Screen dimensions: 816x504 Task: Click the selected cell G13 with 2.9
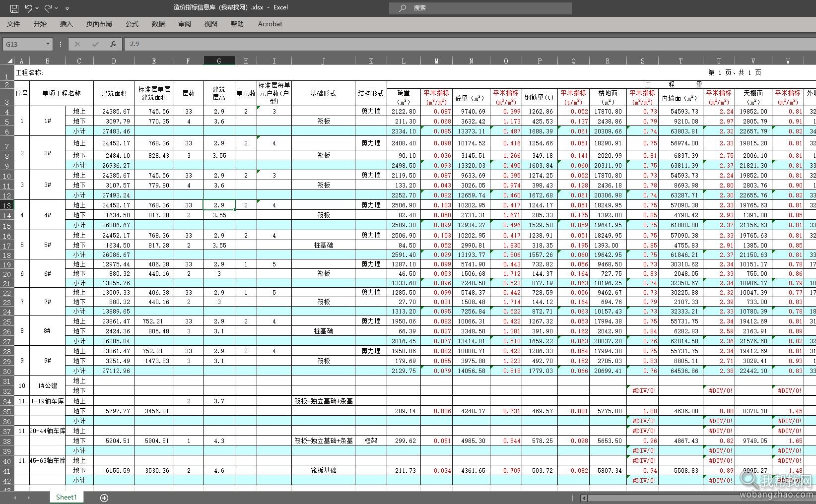click(x=219, y=205)
